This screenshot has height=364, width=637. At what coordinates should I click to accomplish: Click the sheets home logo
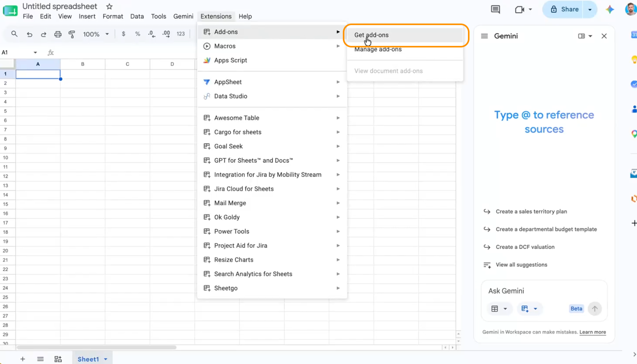click(x=10, y=11)
